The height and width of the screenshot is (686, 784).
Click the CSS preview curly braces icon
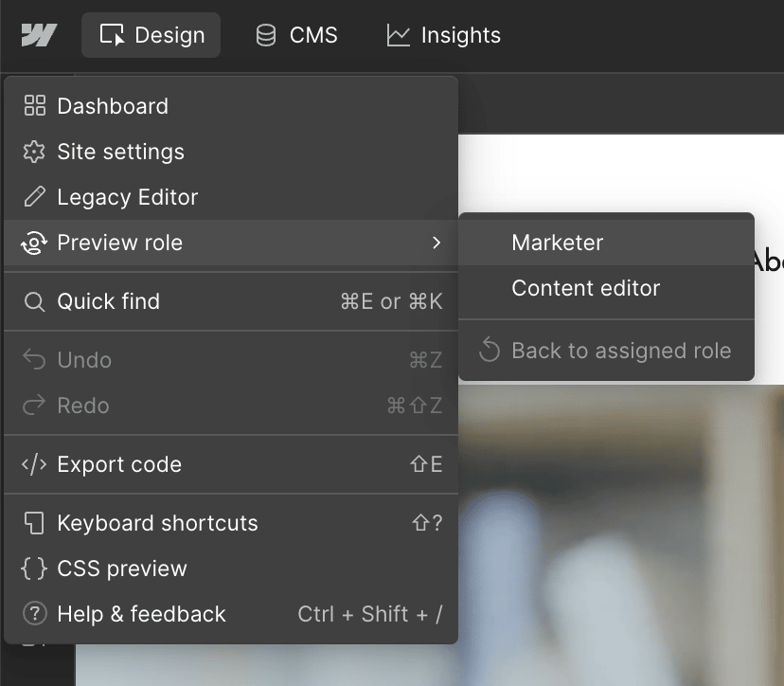pos(35,569)
